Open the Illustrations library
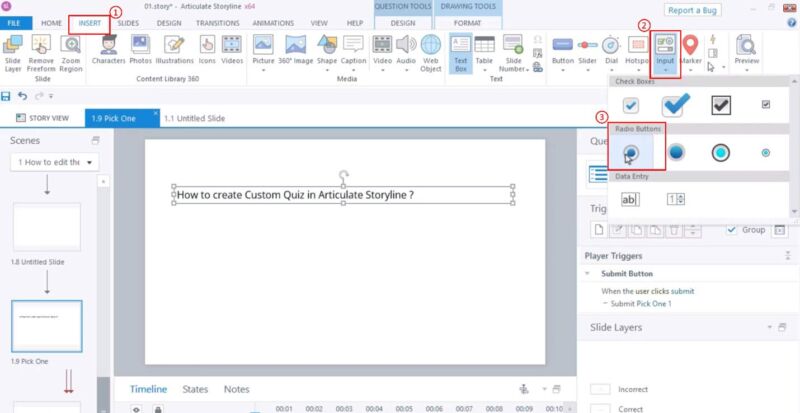This screenshot has height=413, width=800. coord(174,49)
